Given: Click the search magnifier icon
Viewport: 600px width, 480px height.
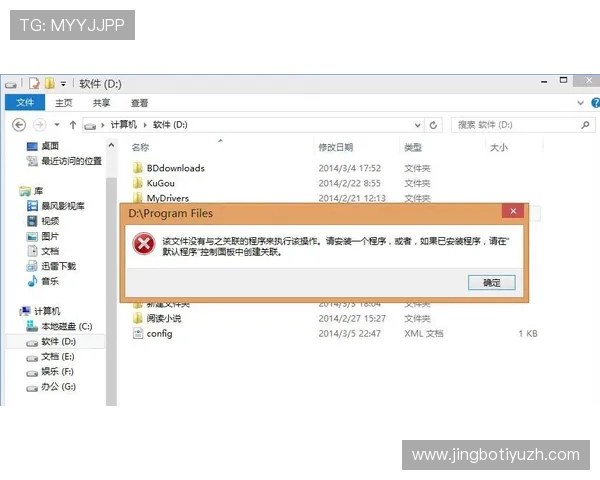Looking at the screenshot, I should pos(585,125).
